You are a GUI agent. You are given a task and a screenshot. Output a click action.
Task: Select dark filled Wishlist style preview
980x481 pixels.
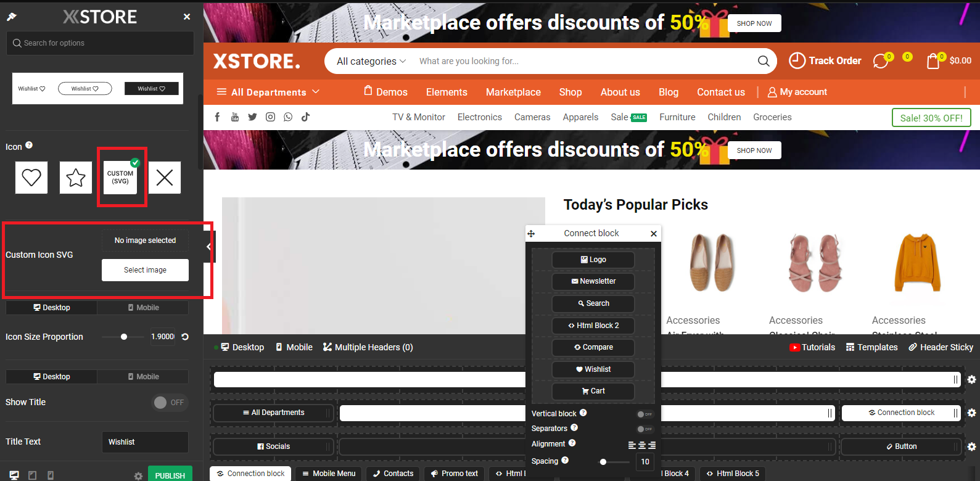pyautogui.click(x=152, y=89)
